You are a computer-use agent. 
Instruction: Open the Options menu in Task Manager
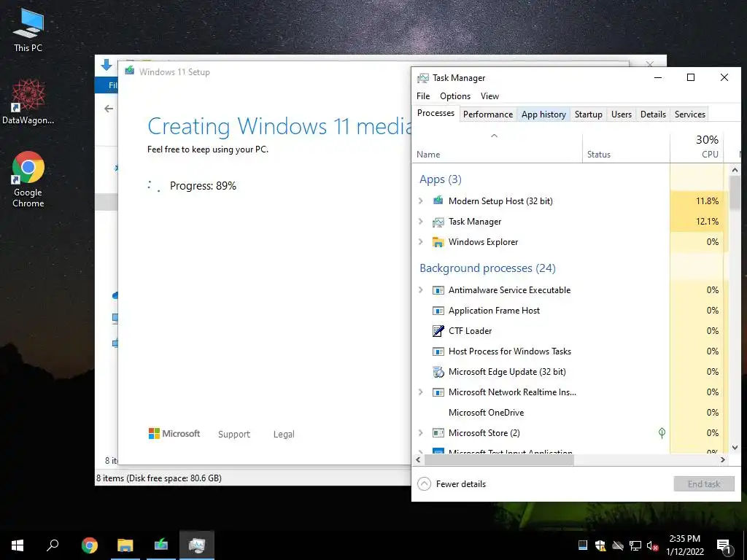pos(455,96)
